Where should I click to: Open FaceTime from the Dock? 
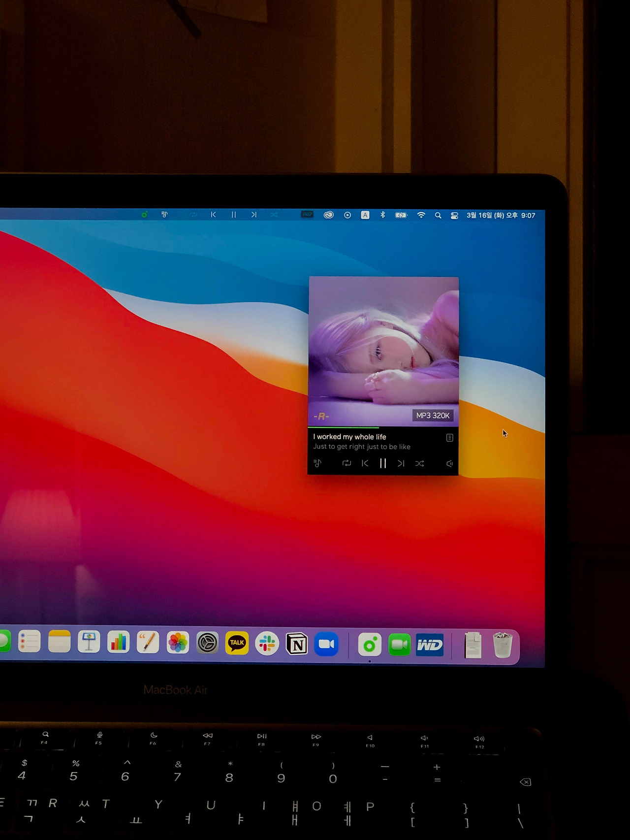pos(400,645)
